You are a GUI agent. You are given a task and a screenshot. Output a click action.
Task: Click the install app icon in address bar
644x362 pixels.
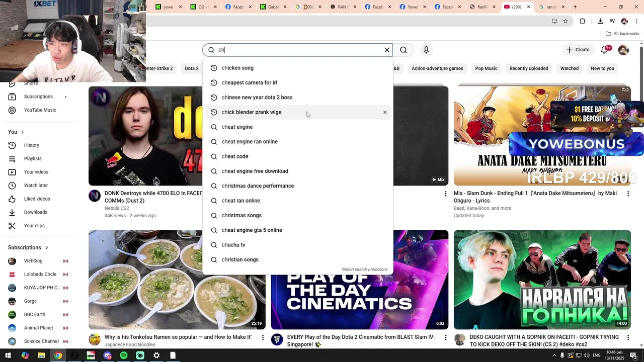pos(554,21)
